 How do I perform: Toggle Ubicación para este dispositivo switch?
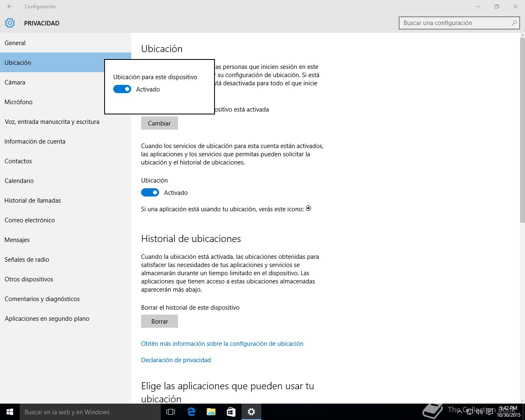[x=122, y=89]
